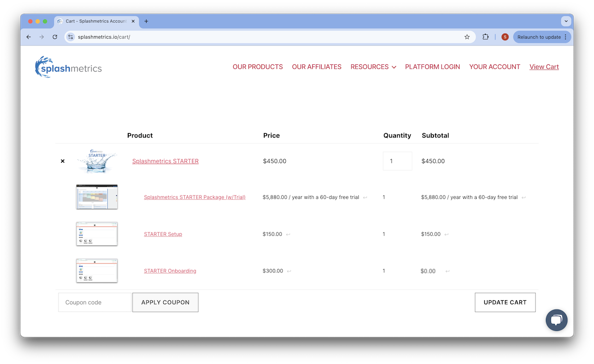
Task: Click the Price column header
Action: point(271,136)
